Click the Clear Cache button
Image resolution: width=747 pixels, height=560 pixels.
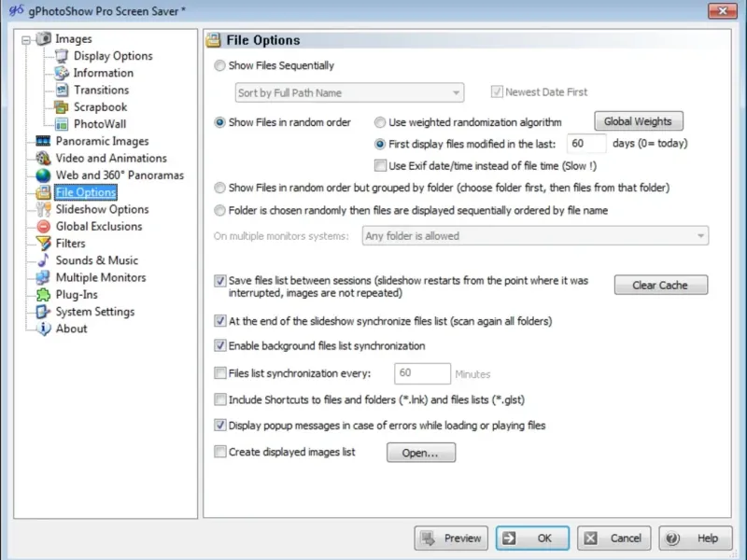click(x=661, y=285)
